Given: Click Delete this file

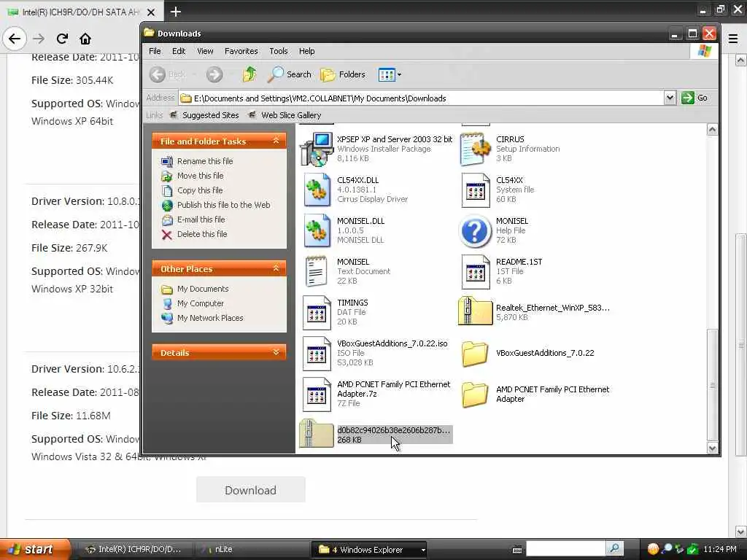Looking at the screenshot, I should click(202, 234).
